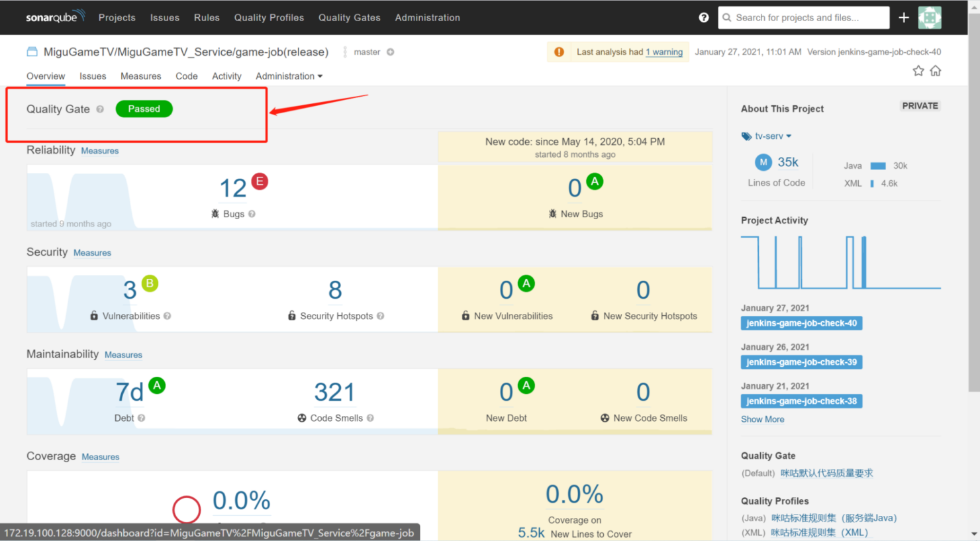Click inside the search projects field
This screenshot has height=541, width=980.
(803, 17)
